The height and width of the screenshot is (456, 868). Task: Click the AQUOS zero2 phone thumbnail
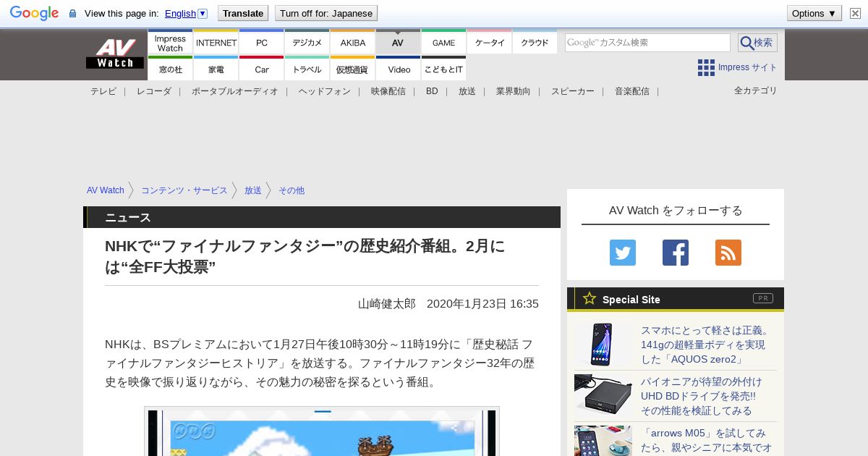click(603, 345)
